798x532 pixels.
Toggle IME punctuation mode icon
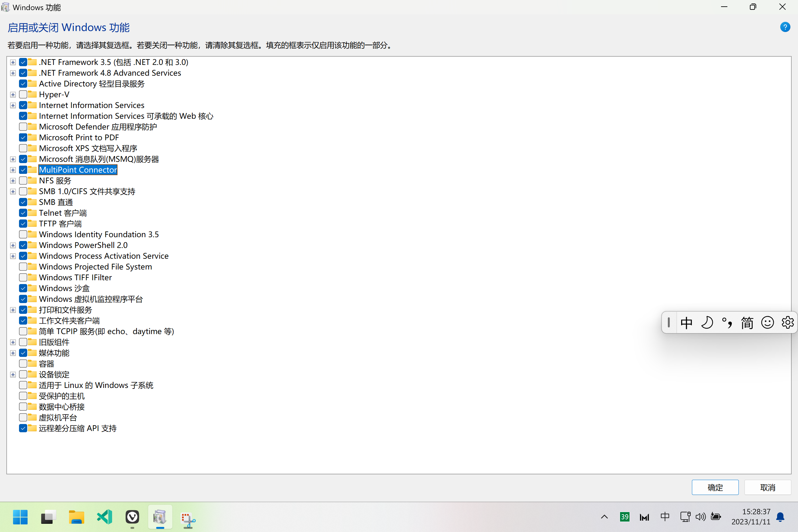click(x=727, y=323)
